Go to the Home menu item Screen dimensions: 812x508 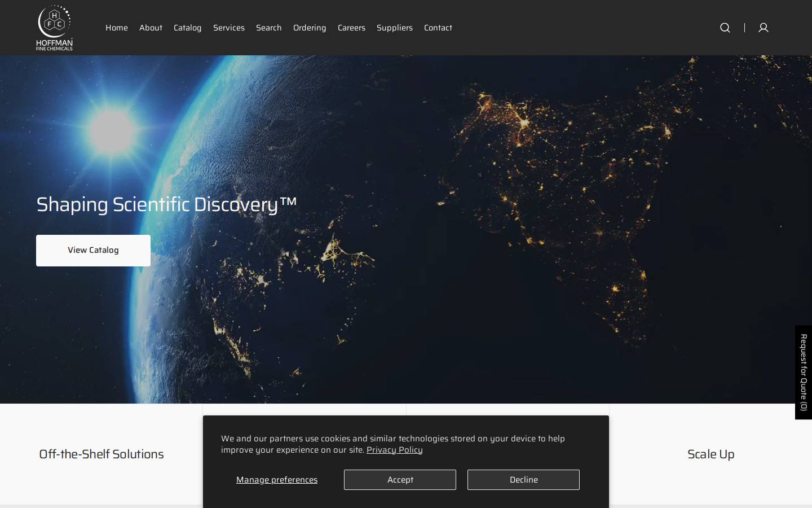tap(117, 28)
